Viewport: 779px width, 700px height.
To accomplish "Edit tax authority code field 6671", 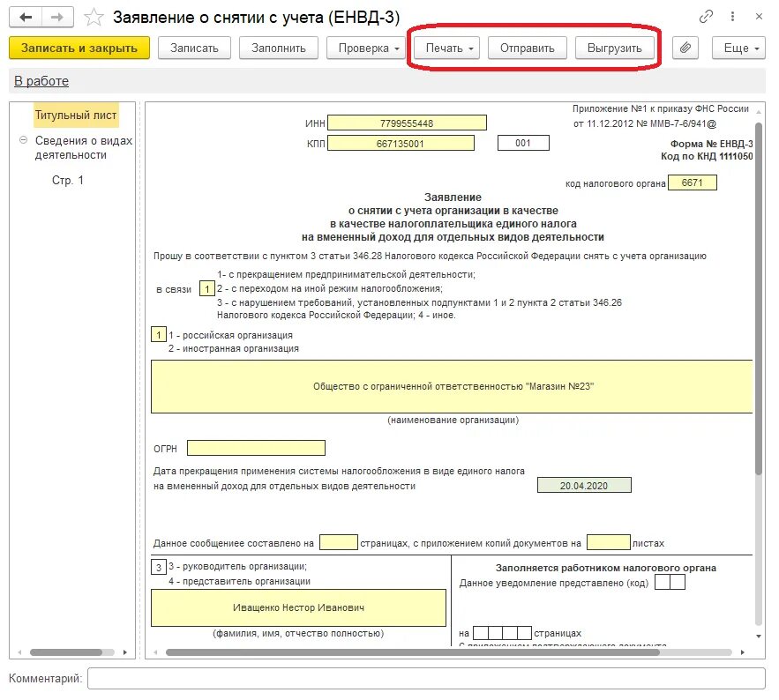I will tap(692, 182).
